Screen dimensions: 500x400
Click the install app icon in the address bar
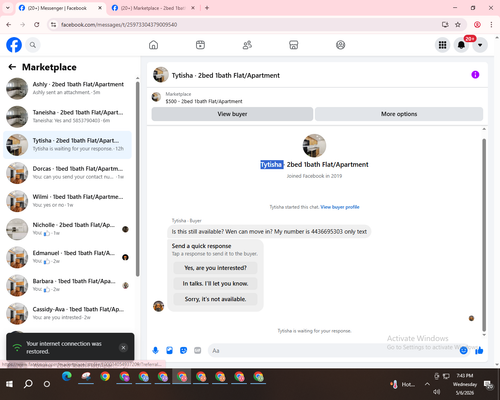click(445, 25)
